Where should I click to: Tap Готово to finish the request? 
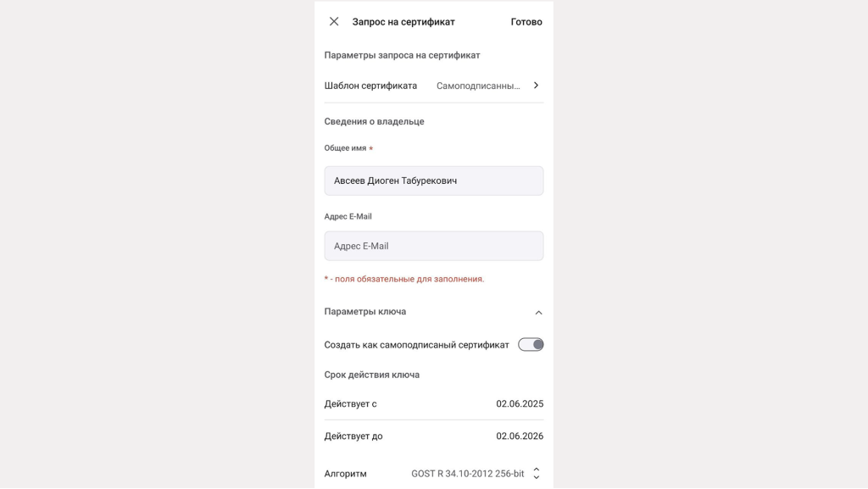pos(526,22)
